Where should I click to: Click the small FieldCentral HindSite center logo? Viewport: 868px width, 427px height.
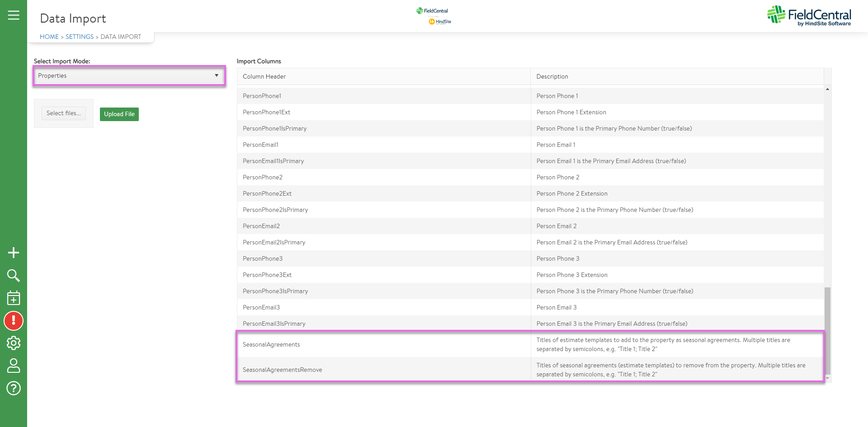(434, 16)
